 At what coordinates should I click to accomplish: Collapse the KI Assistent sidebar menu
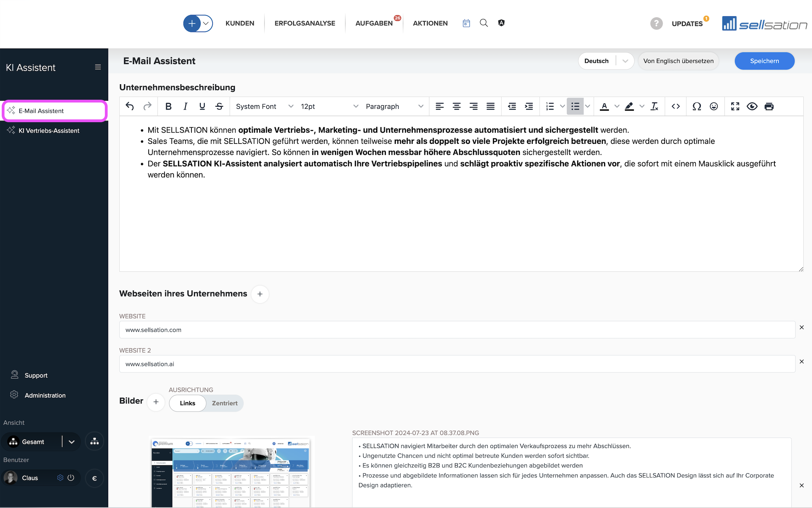[98, 67]
